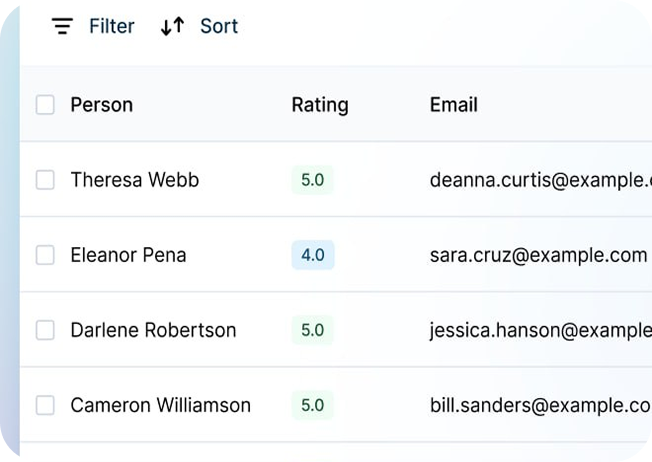The height and width of the screenshot is (462, 652).
Task: Click Eleanor Pena's 4.0 rating badge
Action: (x=312, y=255)
